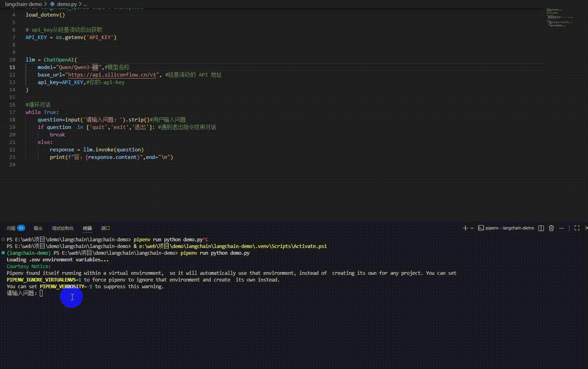Click the 'load_dotenv()' code line
Viewport: 588px width, 369px height.
[x=45, y=15]
